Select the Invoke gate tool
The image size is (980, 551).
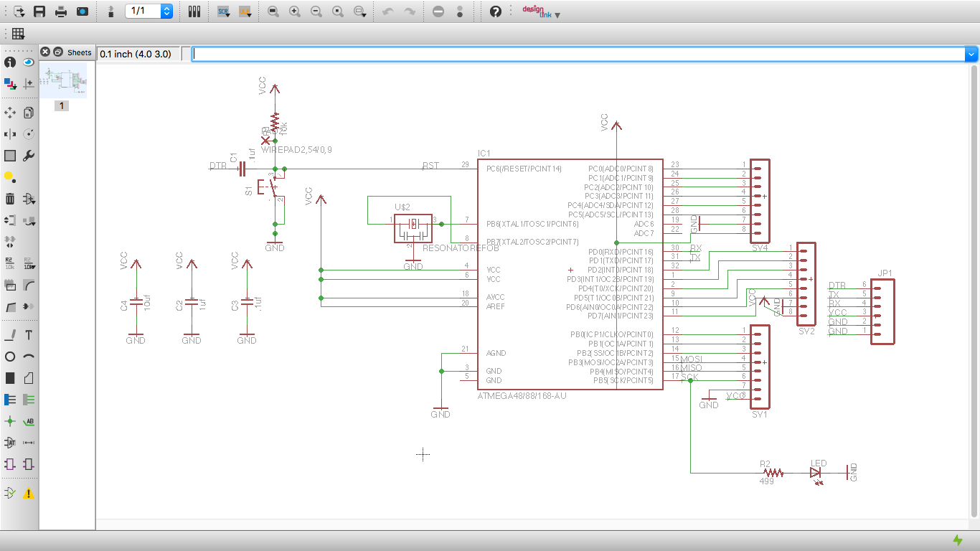coord(29,306)
